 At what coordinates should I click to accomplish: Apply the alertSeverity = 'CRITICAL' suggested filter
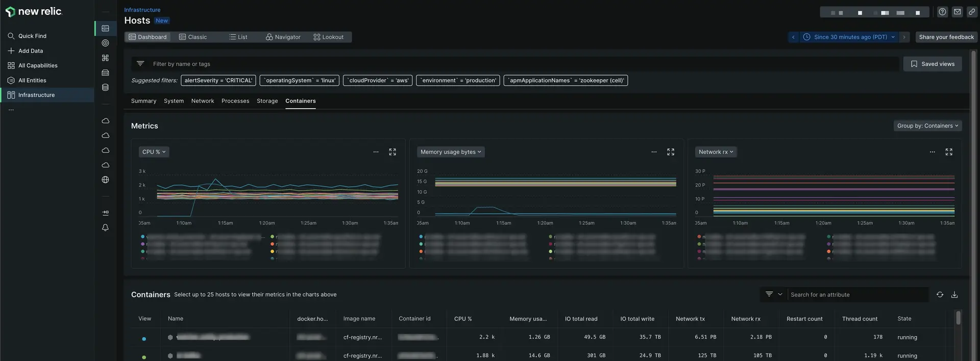[218, 81]
